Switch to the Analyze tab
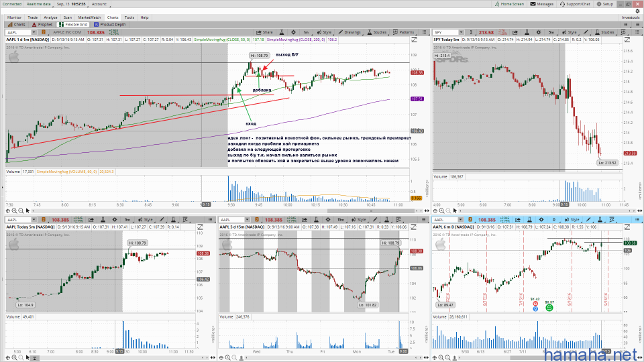This screenshot has width=644, height=362. (50, 17)
